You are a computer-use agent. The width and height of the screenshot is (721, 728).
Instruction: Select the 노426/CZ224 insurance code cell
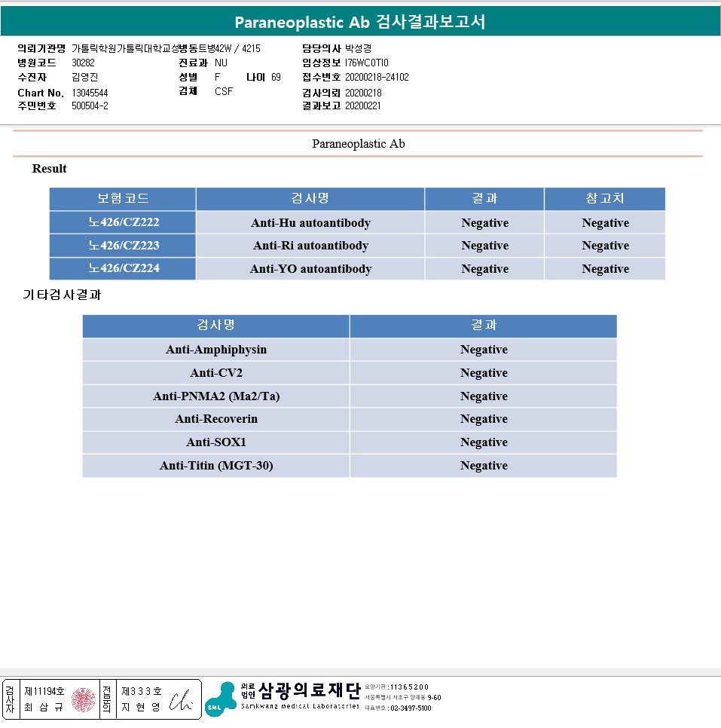[123, 269]
